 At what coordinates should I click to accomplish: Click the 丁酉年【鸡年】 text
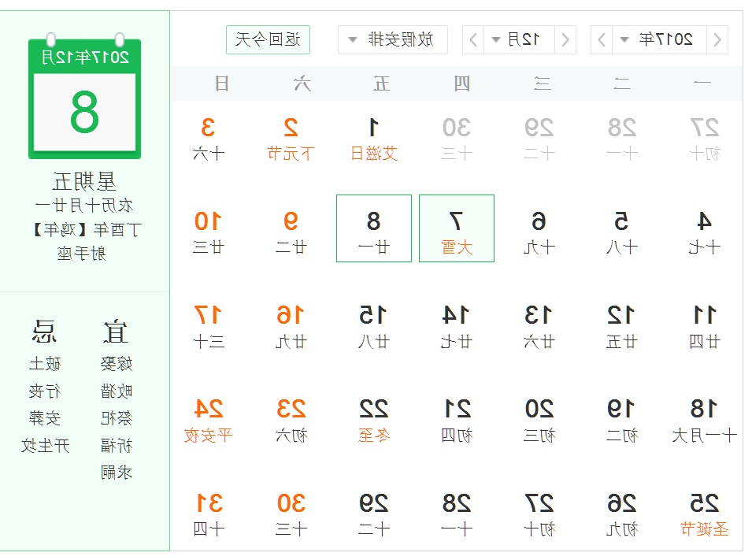[87, 230]
